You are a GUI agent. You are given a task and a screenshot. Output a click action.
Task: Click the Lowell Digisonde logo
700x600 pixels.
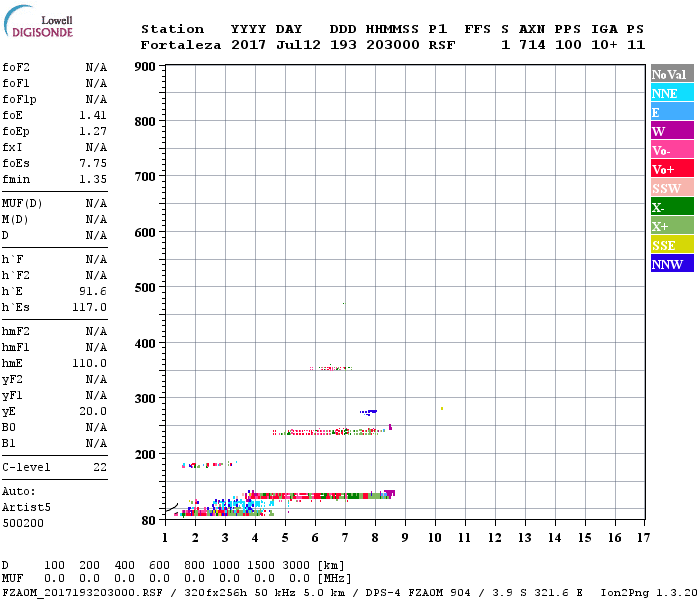tap(38, 22)
